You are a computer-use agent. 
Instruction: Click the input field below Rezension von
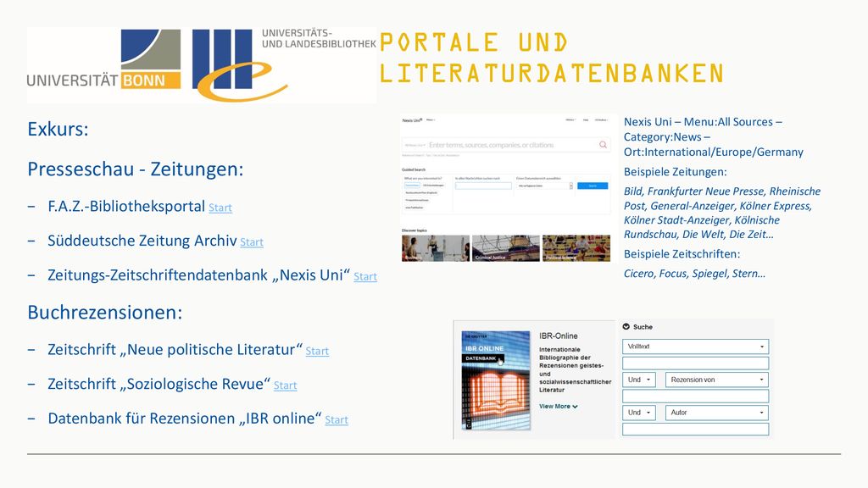[695, 396]
